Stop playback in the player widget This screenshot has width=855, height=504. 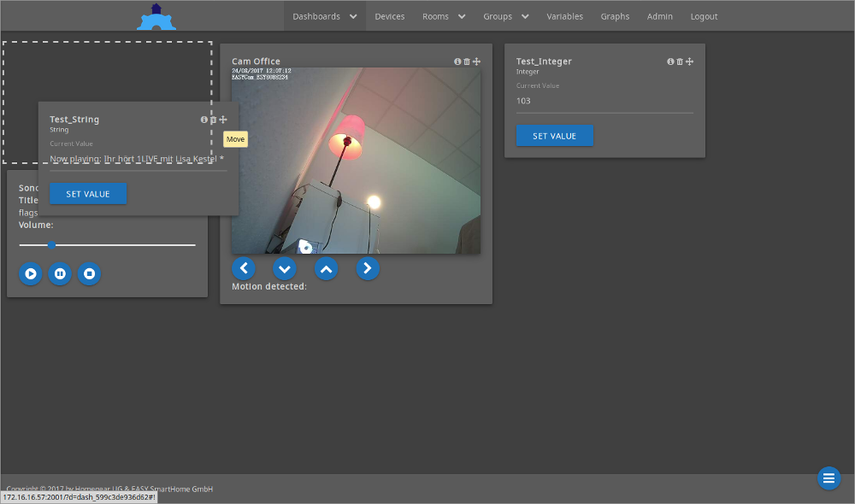tap(90, 274)
